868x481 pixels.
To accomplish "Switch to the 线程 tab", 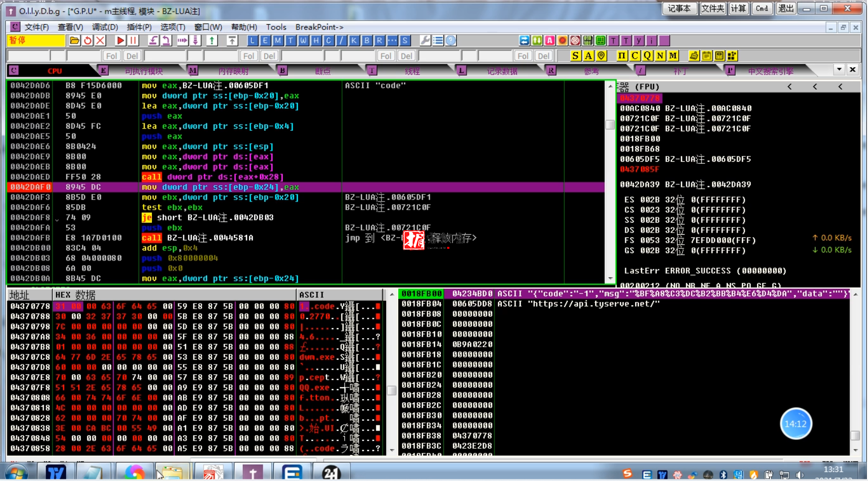I will 412,71.
